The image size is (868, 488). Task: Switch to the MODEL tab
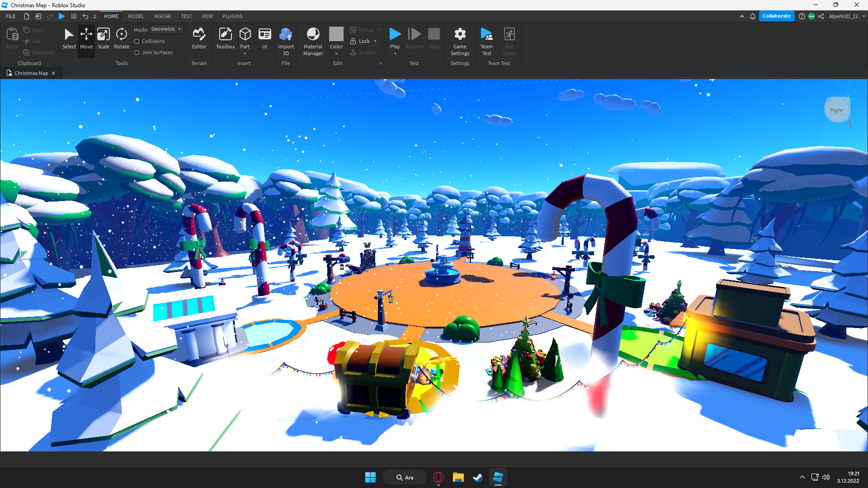point(136,16)
